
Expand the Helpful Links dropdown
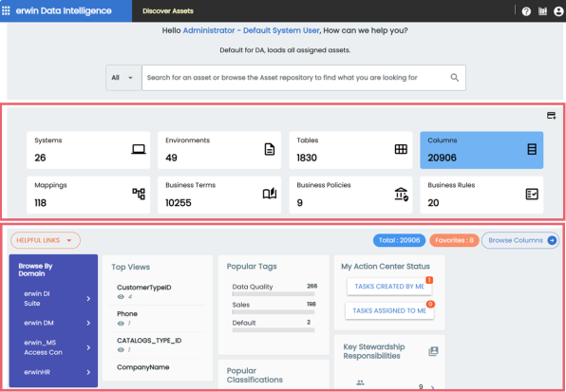pos(46,240)
